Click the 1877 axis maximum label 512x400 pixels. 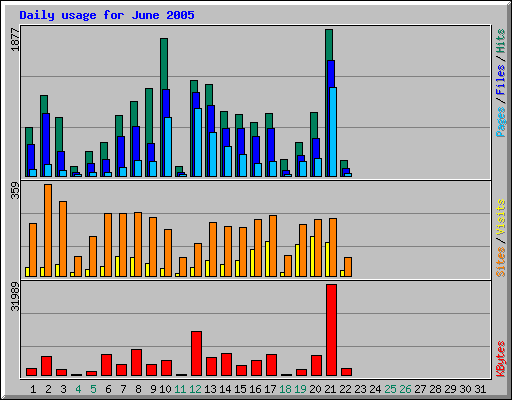pyautogui.click(x=15, y=40)
